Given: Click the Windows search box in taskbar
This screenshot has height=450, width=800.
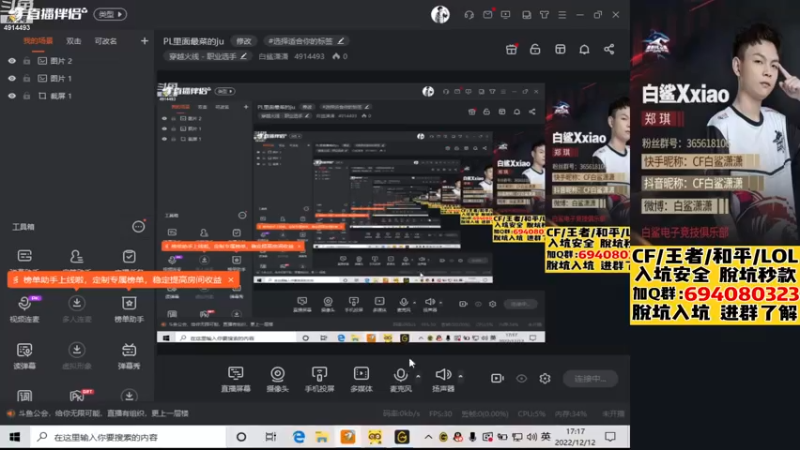Looking at the screenshot, I should 128,437.
